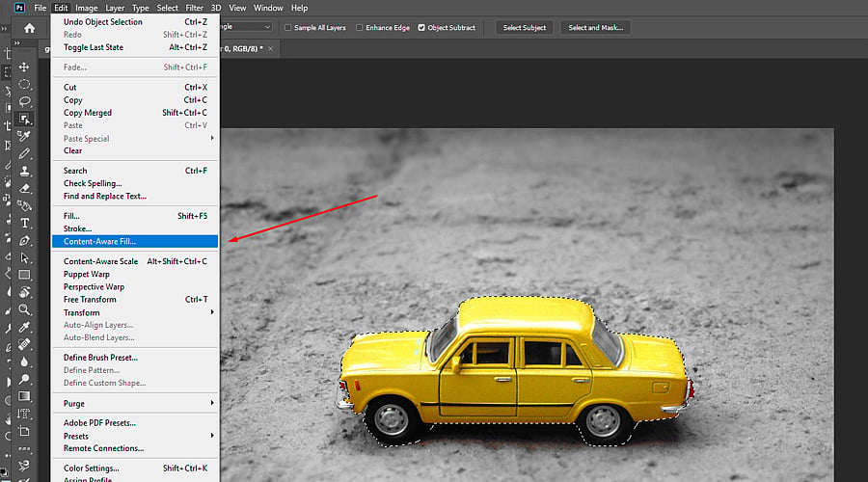Screen dimensions: 868x482
Task: Open the Type menu
Action: [x=140, y=8]
